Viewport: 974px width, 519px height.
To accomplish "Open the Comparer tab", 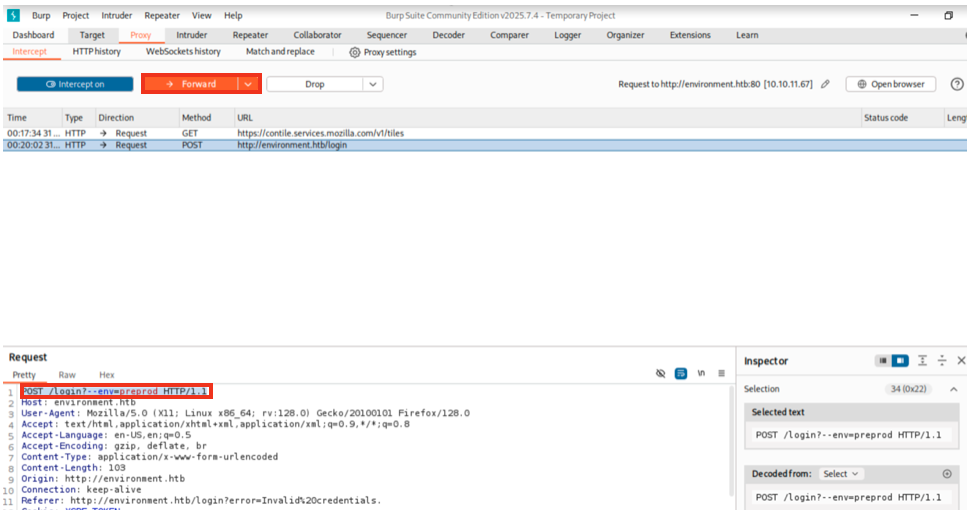I will [509, 35].
